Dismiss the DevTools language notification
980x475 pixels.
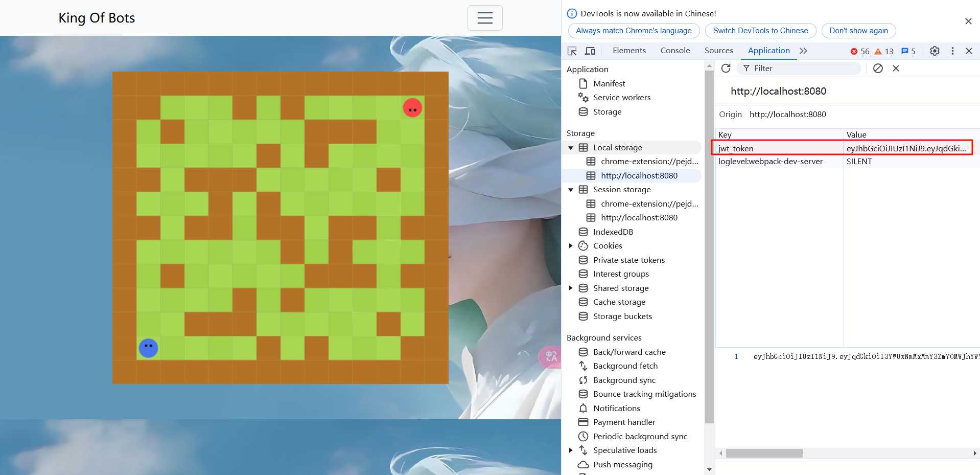pyautogui.click(x=968, y=21)
